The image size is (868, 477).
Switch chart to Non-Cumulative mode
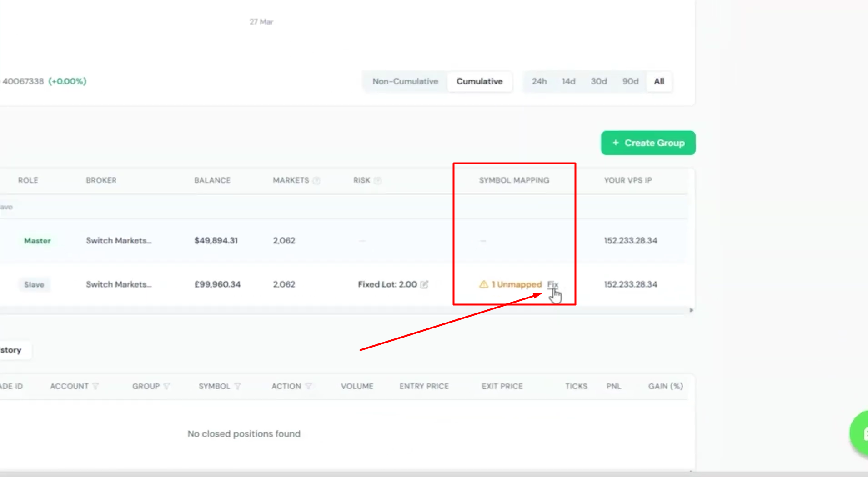[x=405, y=81]
